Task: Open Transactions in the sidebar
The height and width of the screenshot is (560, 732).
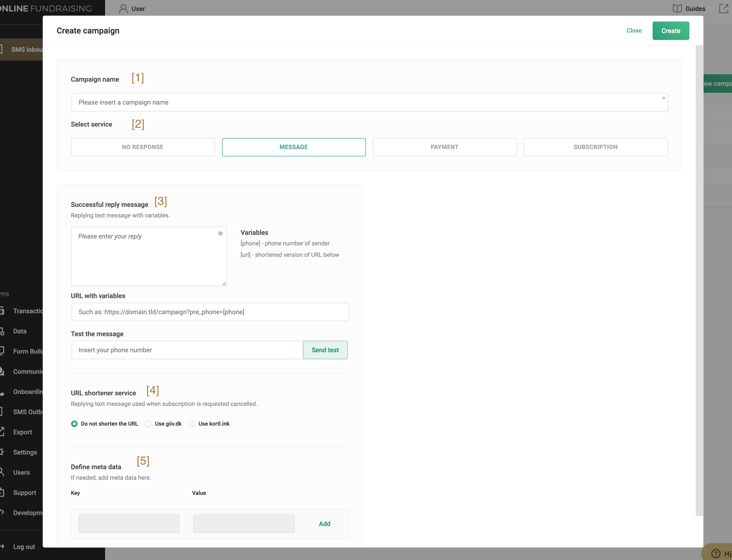Action: pos(21,311)
